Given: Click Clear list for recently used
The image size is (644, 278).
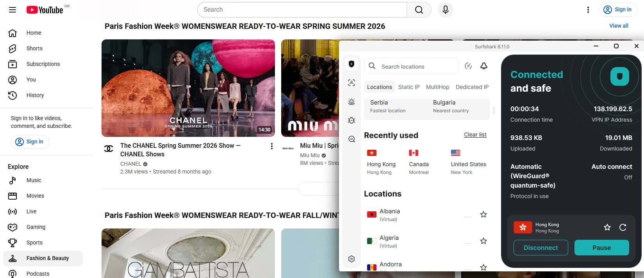Looking at the screenshot, I should (475, 135).
